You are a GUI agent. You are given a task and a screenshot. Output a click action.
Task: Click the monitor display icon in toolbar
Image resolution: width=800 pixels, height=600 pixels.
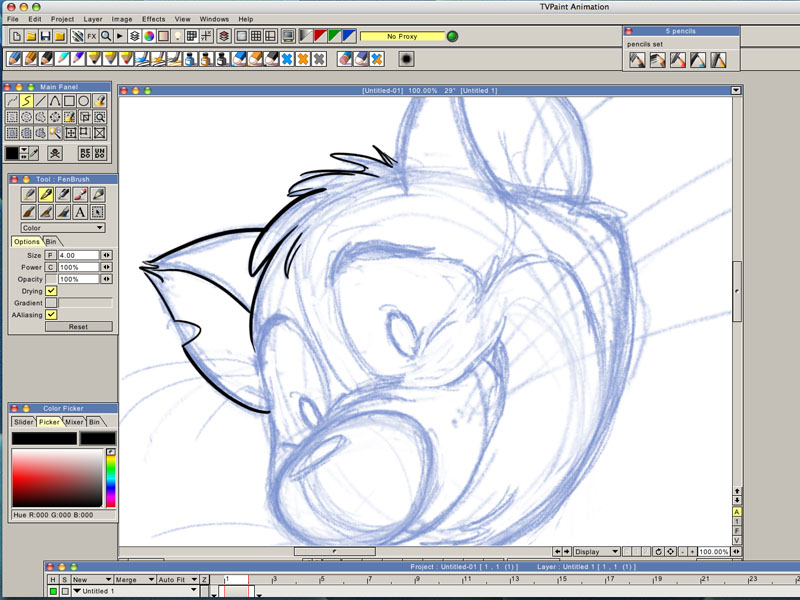coord(288,36)
